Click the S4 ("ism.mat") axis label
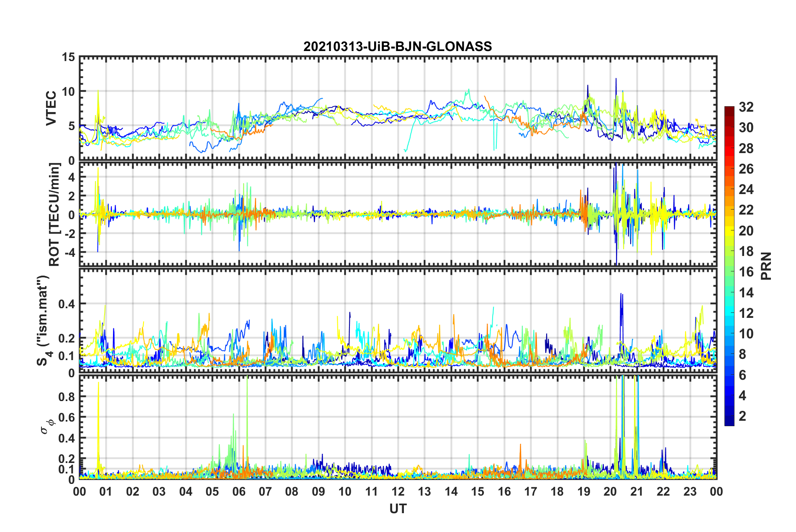 (44, 320)
